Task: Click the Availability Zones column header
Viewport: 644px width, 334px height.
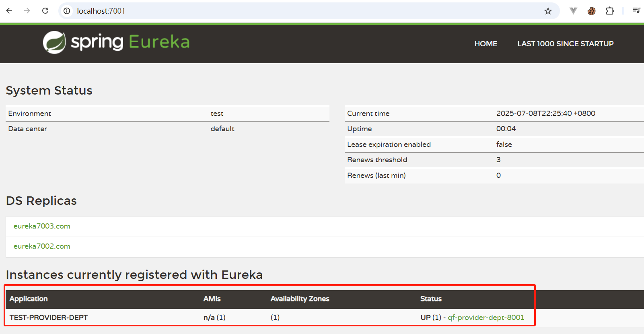Action: click(300, 299)
